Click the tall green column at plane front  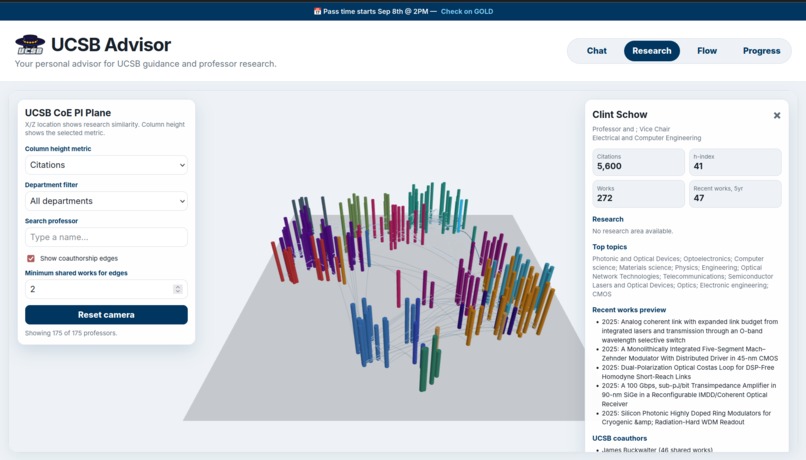click(424, 368)
